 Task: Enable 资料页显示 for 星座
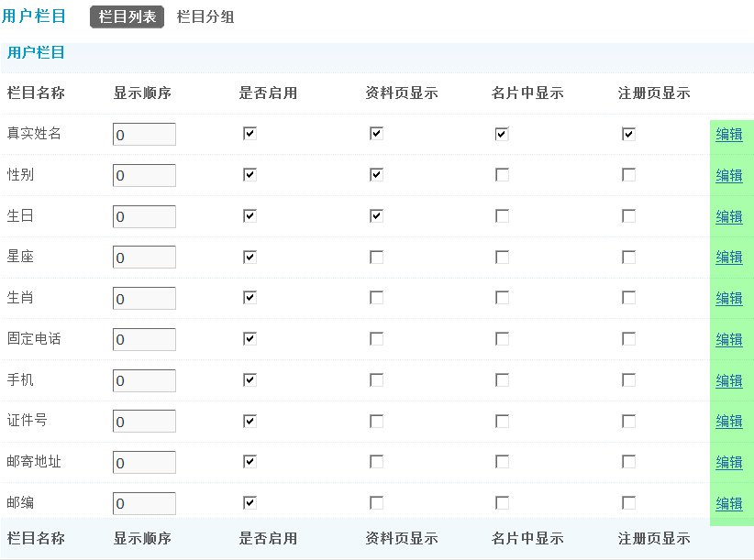point(376,257)
